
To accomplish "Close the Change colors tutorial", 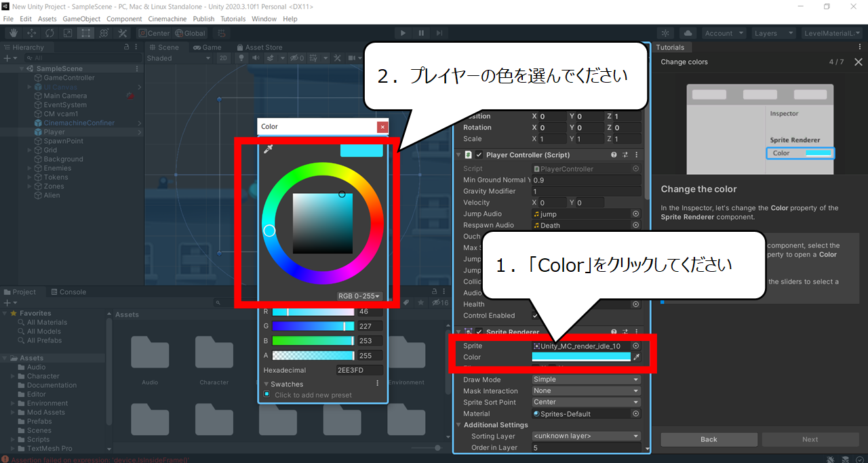I will point(858,62).
